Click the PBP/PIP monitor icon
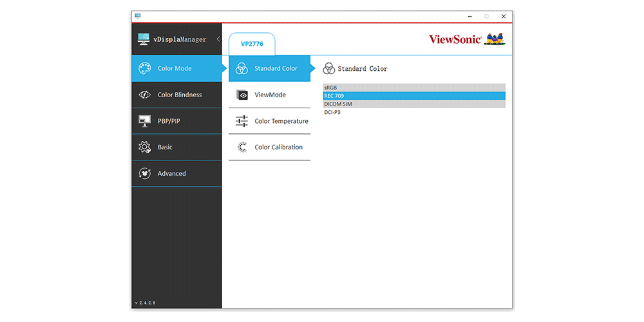 click(144, 121)
